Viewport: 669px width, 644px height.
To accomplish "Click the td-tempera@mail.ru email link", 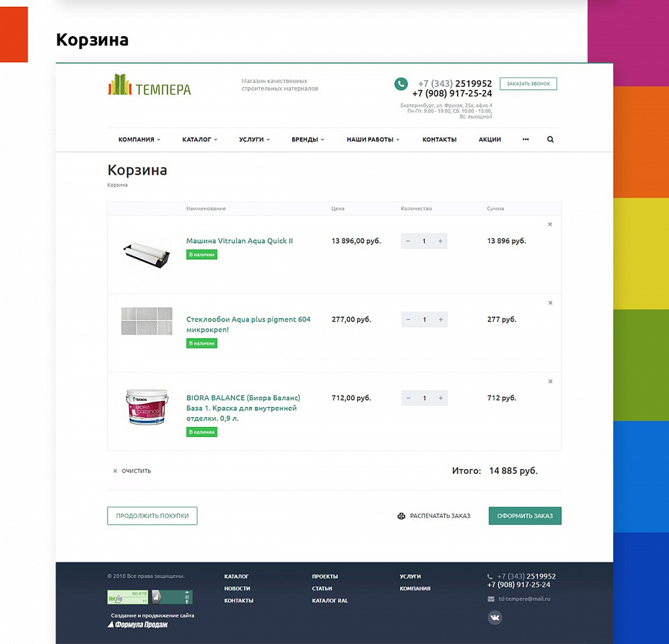I will [524, 599].
